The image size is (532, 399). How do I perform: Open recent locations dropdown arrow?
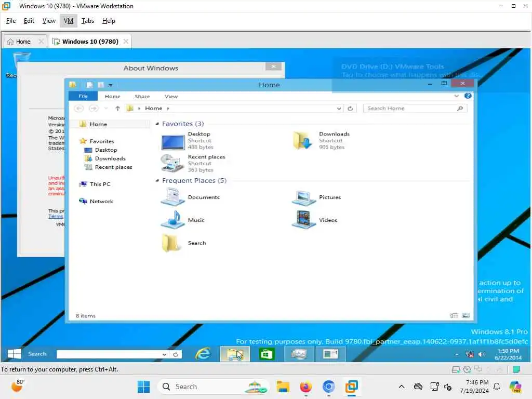pos(106,108)
